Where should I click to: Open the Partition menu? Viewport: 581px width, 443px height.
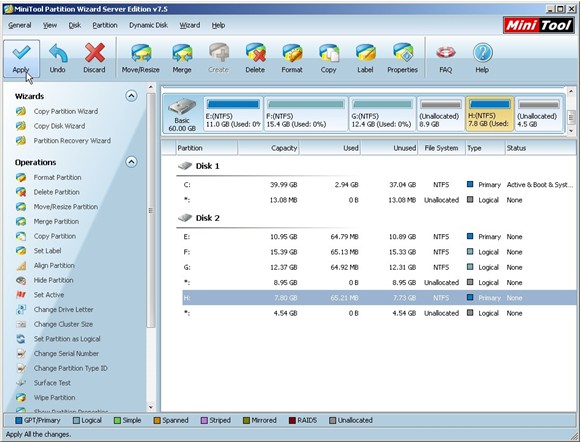[x=105, y=25]
